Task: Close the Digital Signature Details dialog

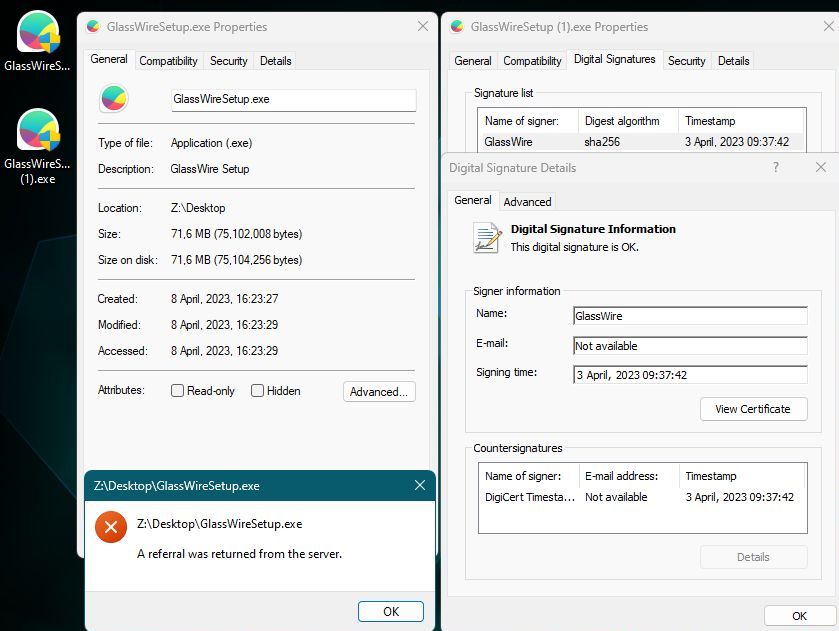Action: 821,168
